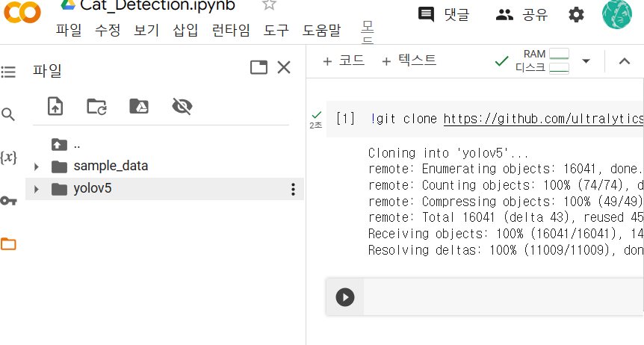
Task: Open the Google Drive file icon
Action: (68, 4)
